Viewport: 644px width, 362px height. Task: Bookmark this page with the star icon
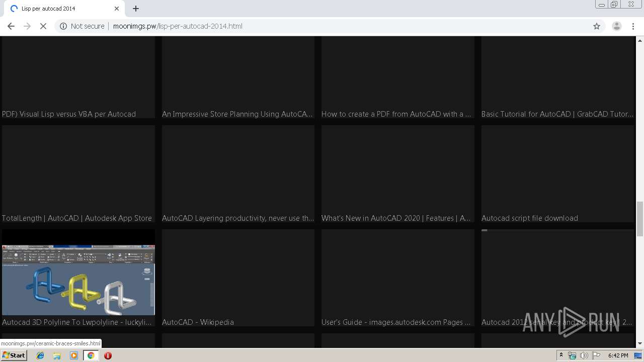[x=597, y=26]
